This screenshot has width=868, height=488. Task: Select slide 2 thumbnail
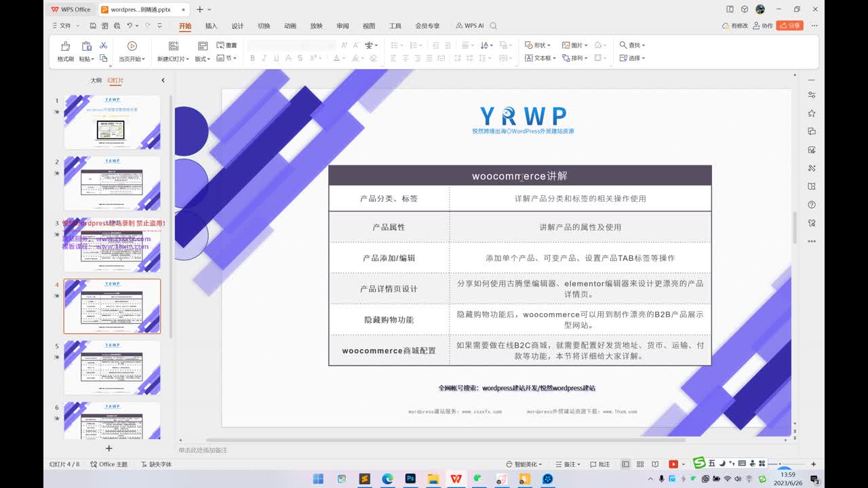click(x=112, y=183)
